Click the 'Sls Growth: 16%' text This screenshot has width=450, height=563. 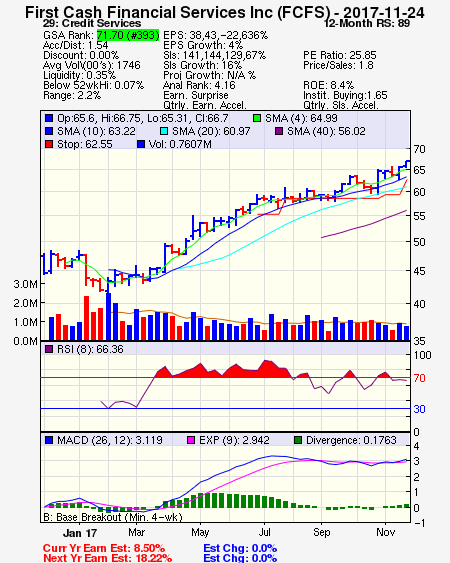point(203,65)
